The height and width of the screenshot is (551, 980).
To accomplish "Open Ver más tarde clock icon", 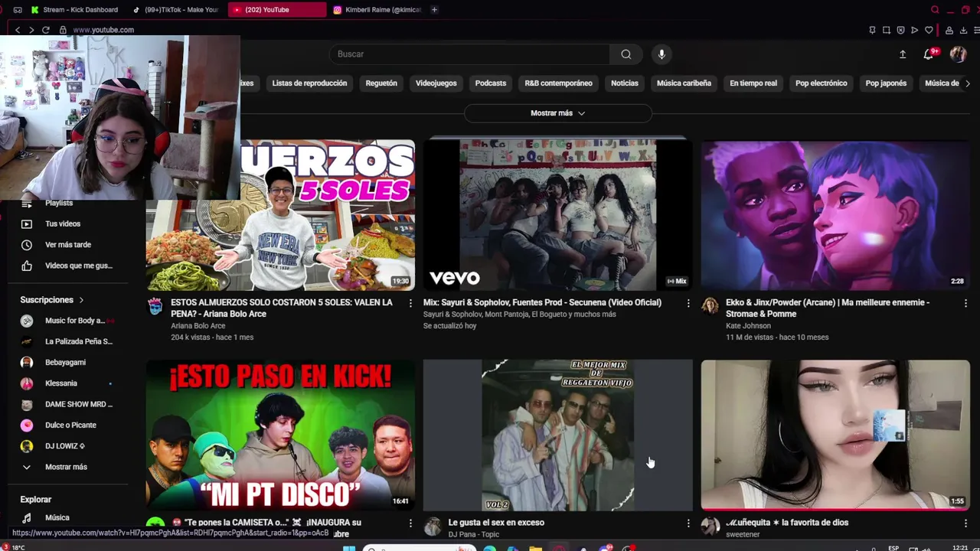I will click(27, 245).
